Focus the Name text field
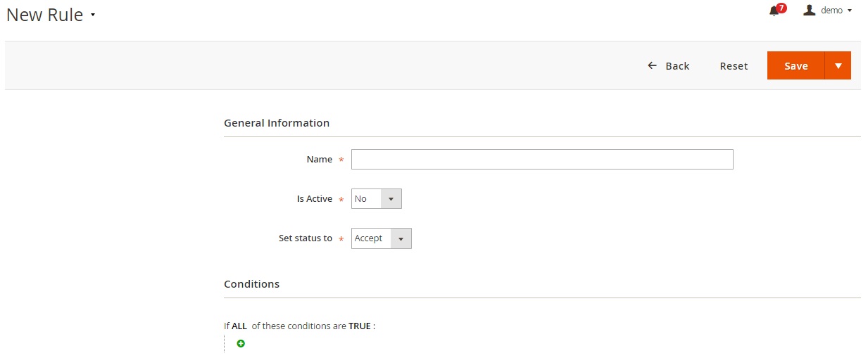Screen dimensions: 868x358 [x=542, y=160]
